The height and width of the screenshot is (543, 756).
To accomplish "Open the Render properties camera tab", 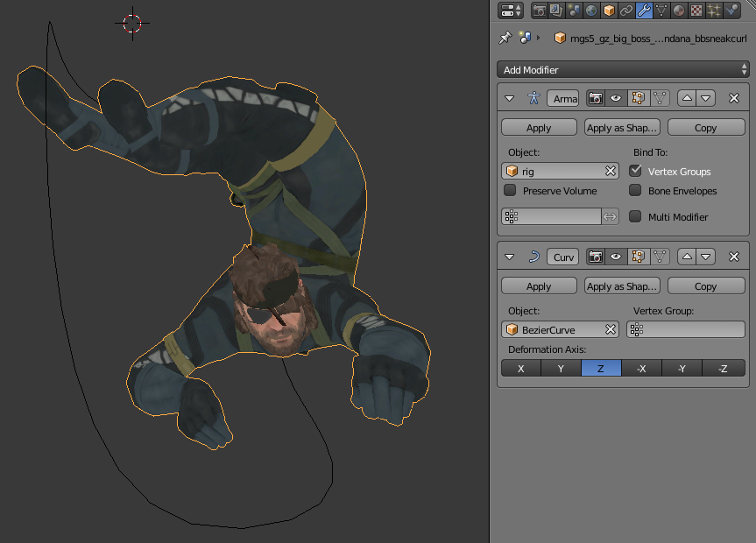I will pos(540,11).
